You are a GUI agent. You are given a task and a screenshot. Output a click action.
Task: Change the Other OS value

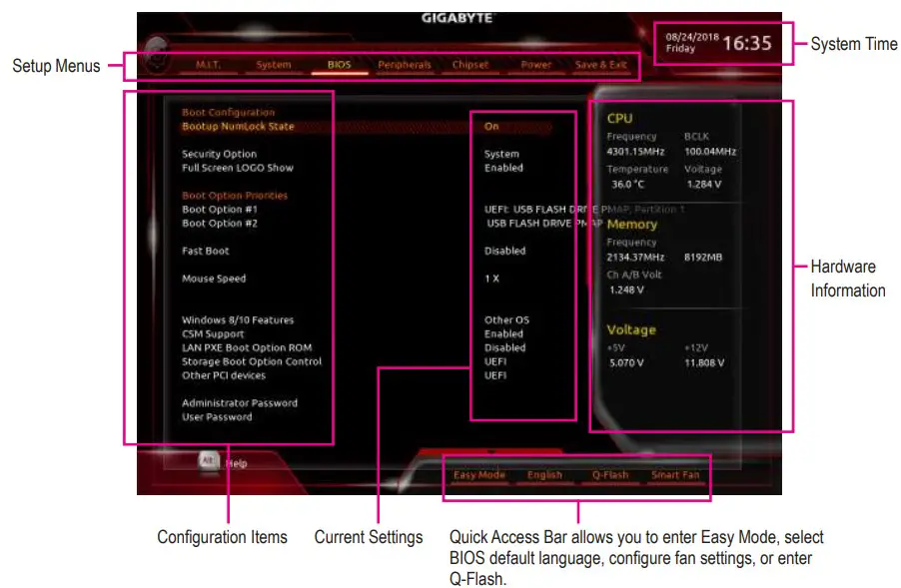click(506, 319)
